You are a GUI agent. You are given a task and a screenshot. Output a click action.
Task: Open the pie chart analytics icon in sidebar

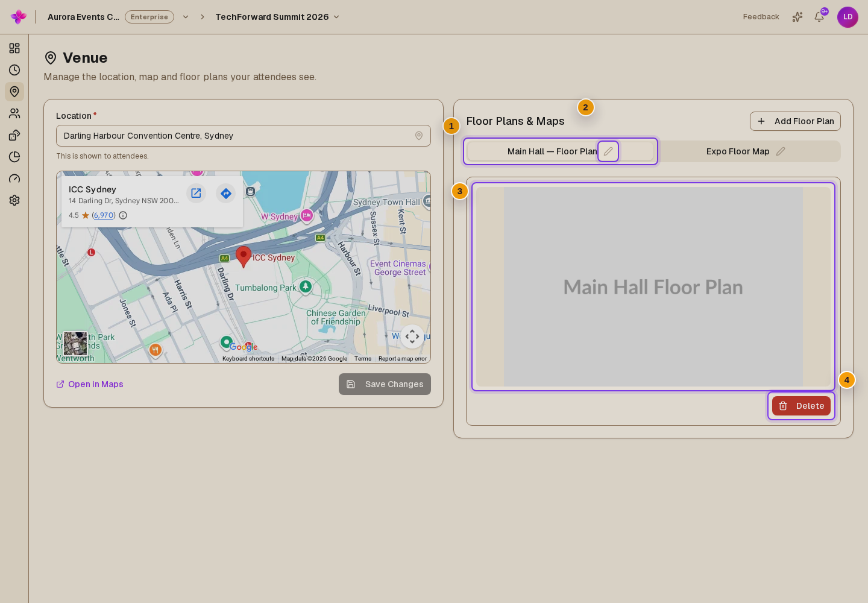[14, 157]
